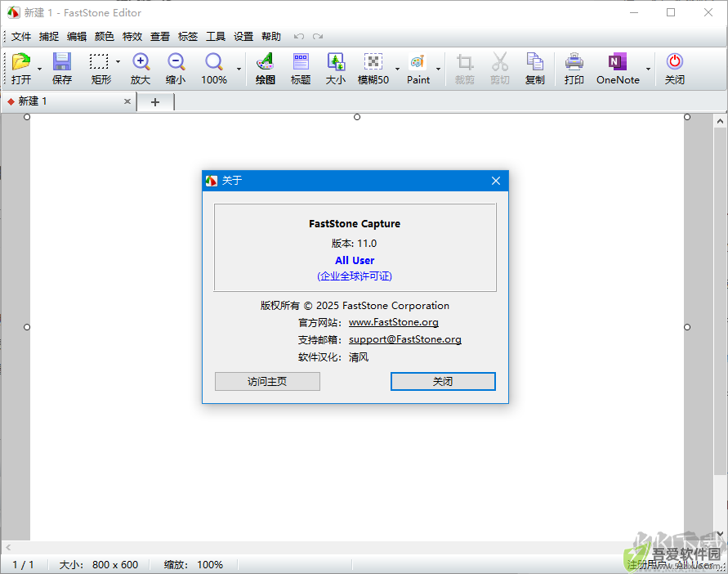Click the top-center canvas resize handle
Screen dimensions: 728x574
point(357,117)
